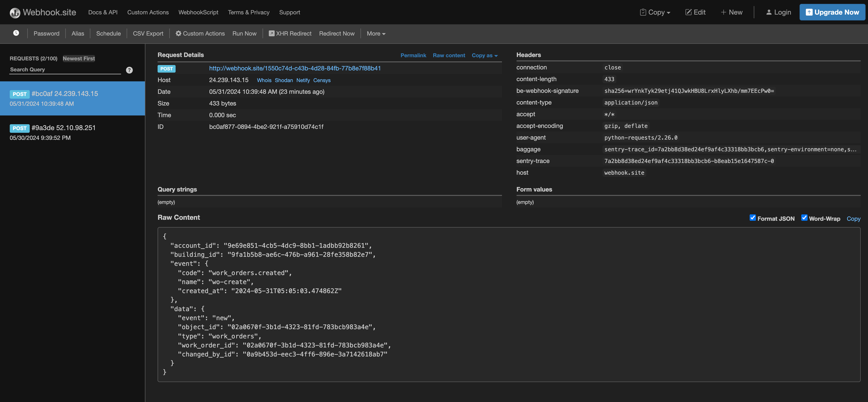Click the changed_by_id line in raw content
The width and height of the screenshot is (868, 402).
tap(282, 354)
